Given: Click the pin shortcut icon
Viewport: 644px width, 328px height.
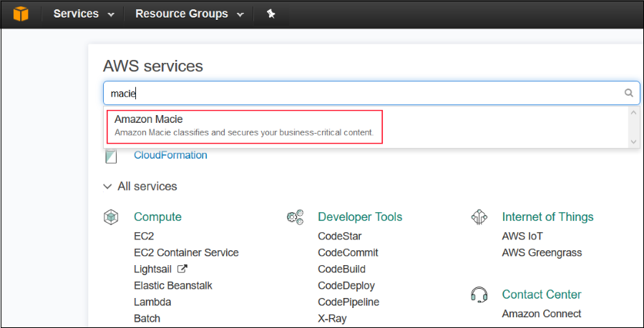Looking at the screenshot, I should [270, 14].
